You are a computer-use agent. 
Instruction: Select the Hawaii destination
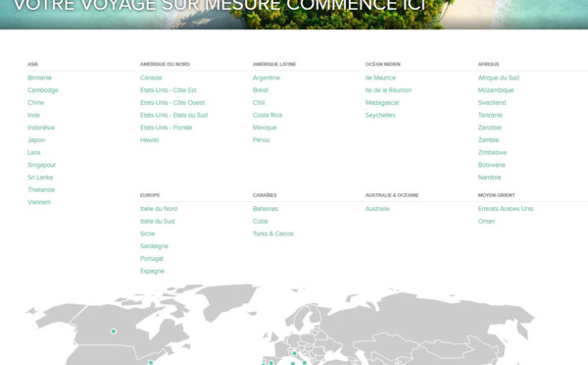149,140
